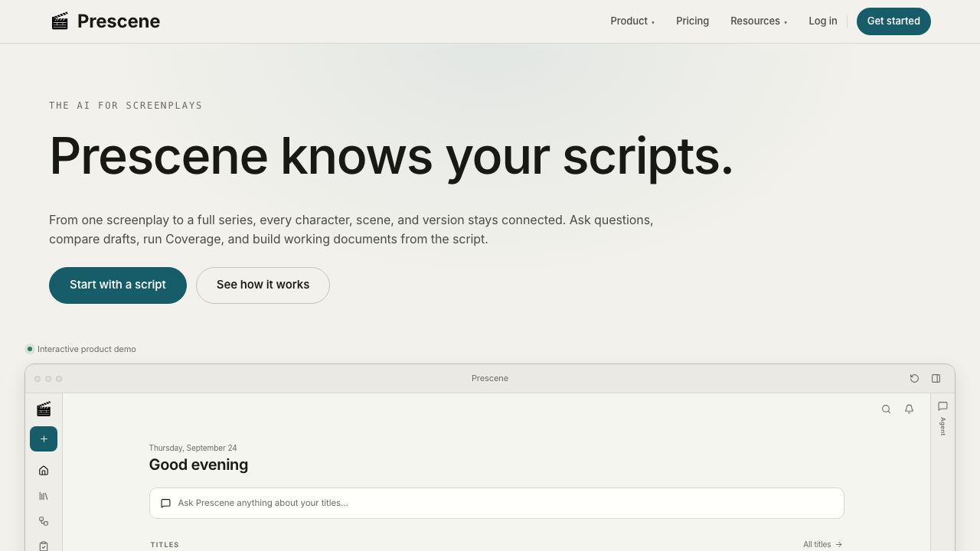Toggle the side panel layout icon
Viewport: 980px width, 551px height.
(936, 378)
